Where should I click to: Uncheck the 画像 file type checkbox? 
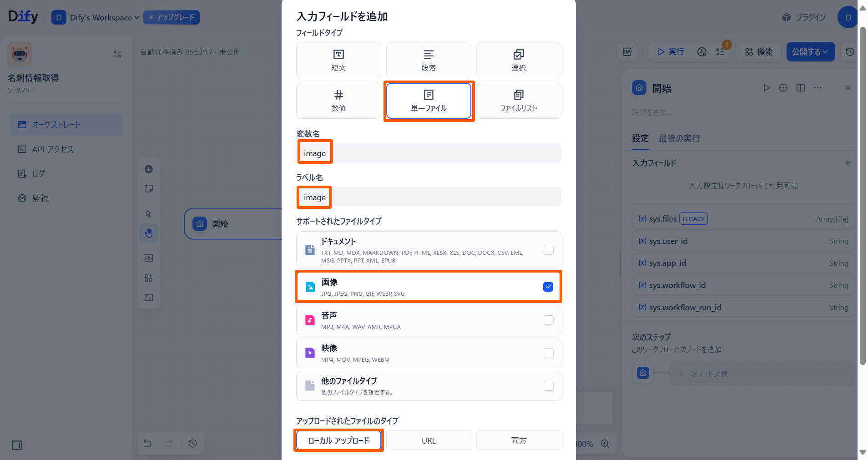point(548,287)
